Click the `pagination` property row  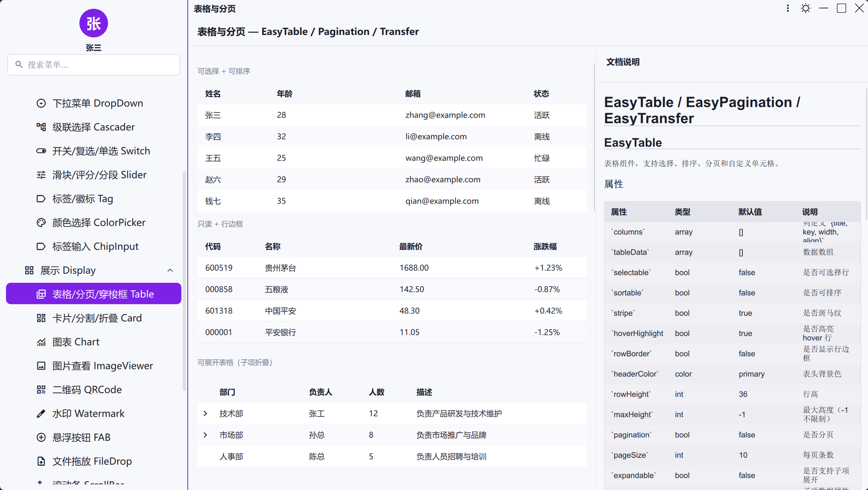coord(732,435)
